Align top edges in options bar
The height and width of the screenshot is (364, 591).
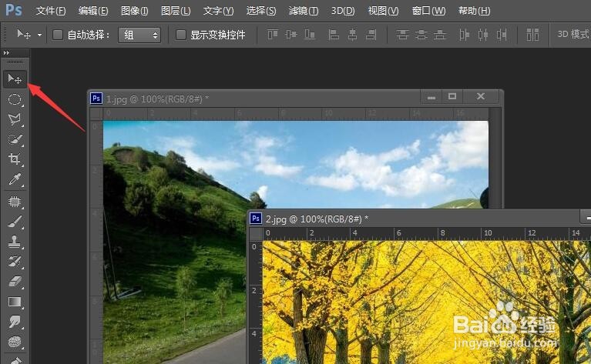(x=273, y=35)
